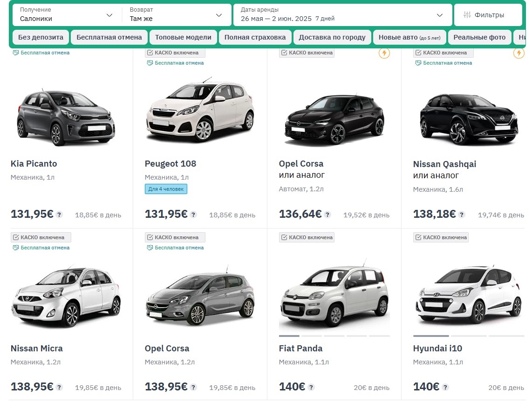Image resolution: width=532 pixels, height=403 pixels.
Task: Select the Топовые модели filter chip
Action: pyautogui.click(x=183, y=37)
